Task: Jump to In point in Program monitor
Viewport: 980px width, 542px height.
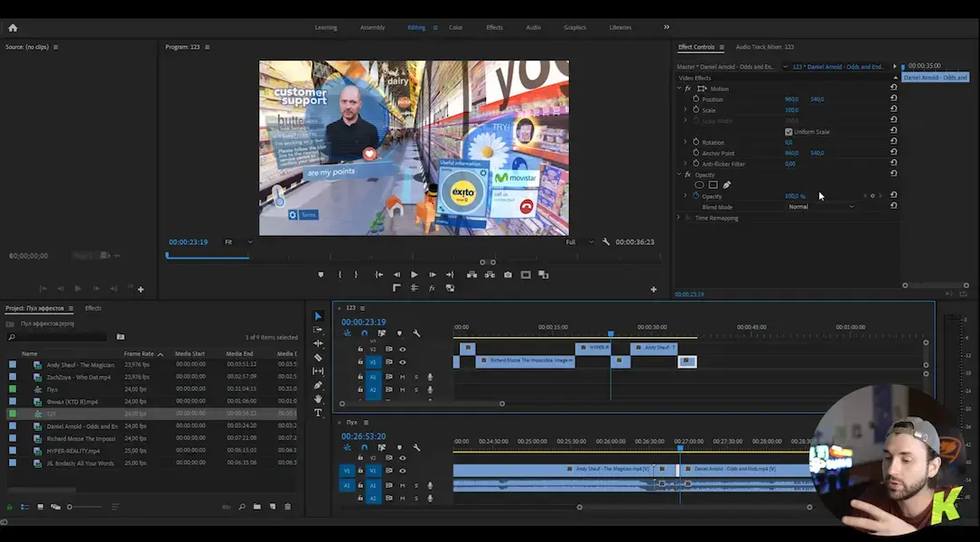Action: [x=378, y=275]
